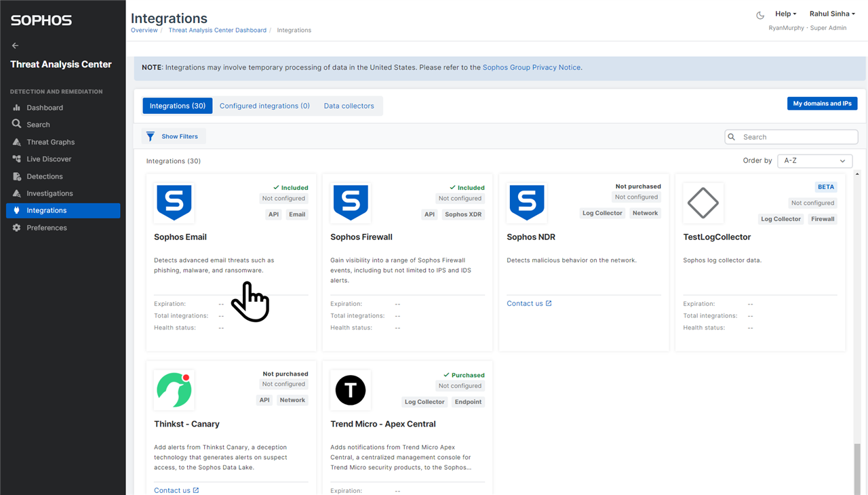Click the Sophos NDR shield logo
The width and height of the screenshot is (868, 495).
(x=527, y=202)
